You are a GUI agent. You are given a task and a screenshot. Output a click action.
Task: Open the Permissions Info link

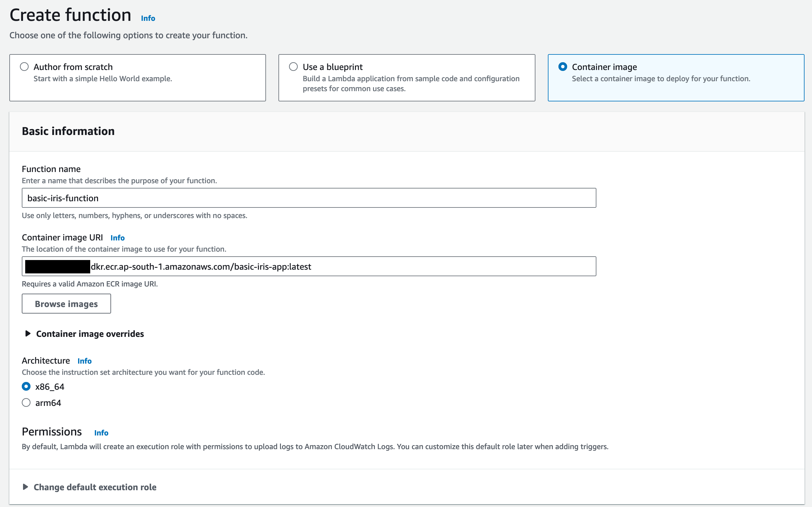(101, 433)
